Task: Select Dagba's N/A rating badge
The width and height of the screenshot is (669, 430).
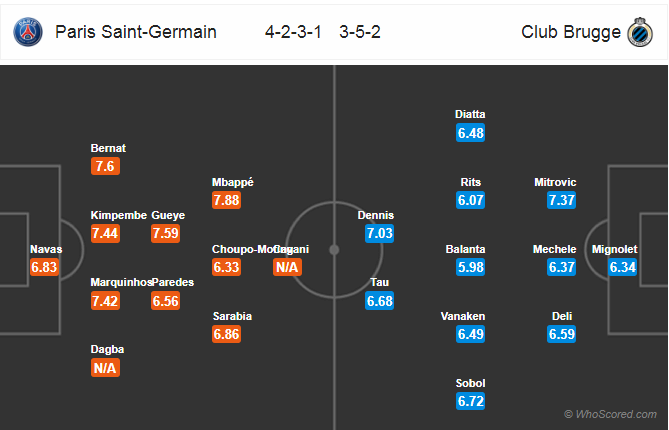Action: tap(105, 368)
